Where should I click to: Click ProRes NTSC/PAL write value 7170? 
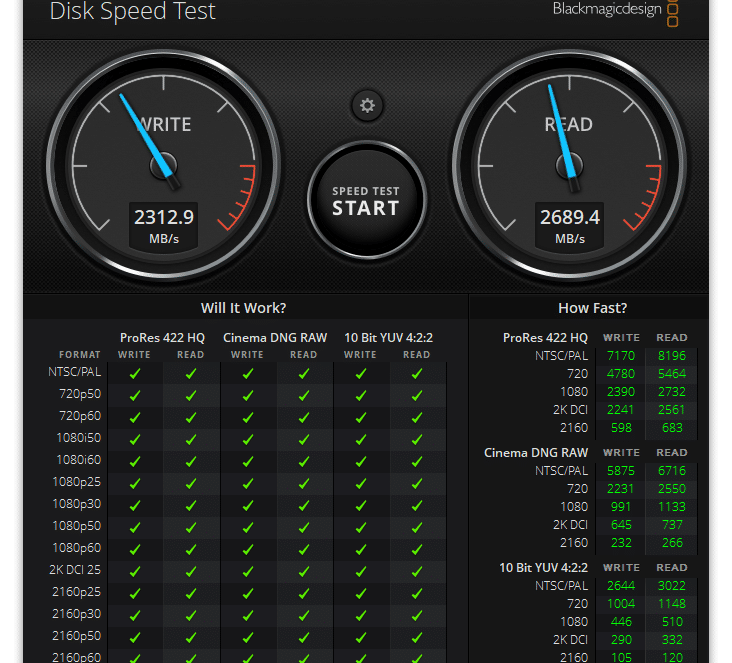[x=620, y=356]
